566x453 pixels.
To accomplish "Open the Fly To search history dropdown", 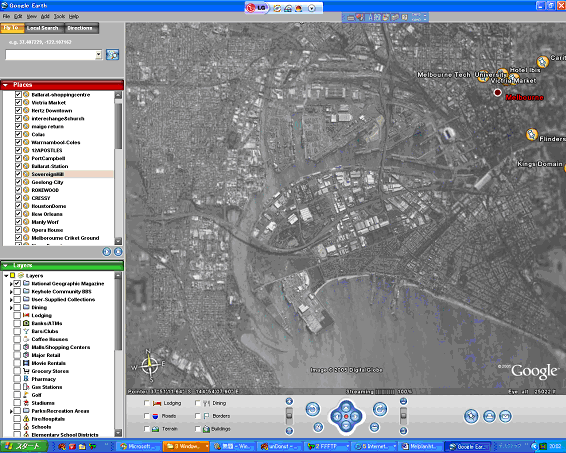I will pyautogui.click(x=99, y=55).
